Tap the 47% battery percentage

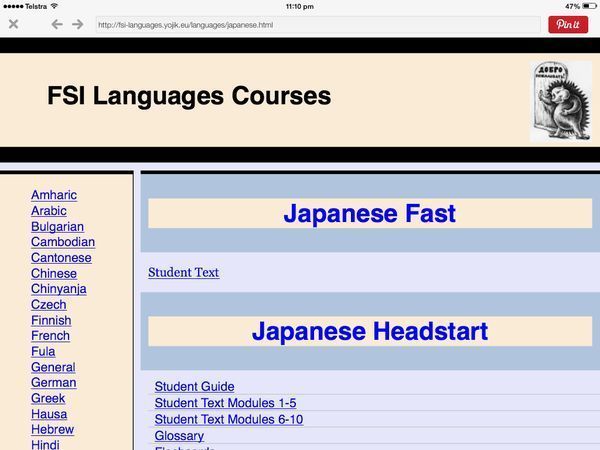(x=572, y=7)
